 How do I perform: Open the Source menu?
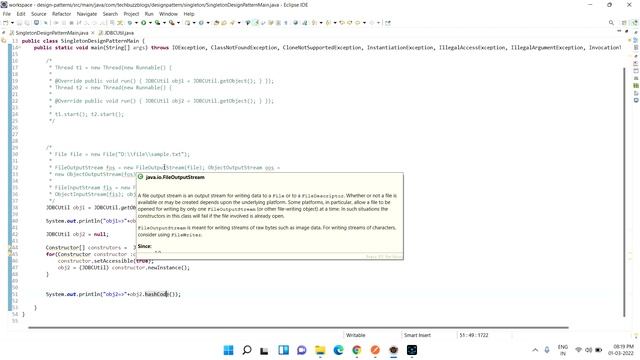coord(39,14)
